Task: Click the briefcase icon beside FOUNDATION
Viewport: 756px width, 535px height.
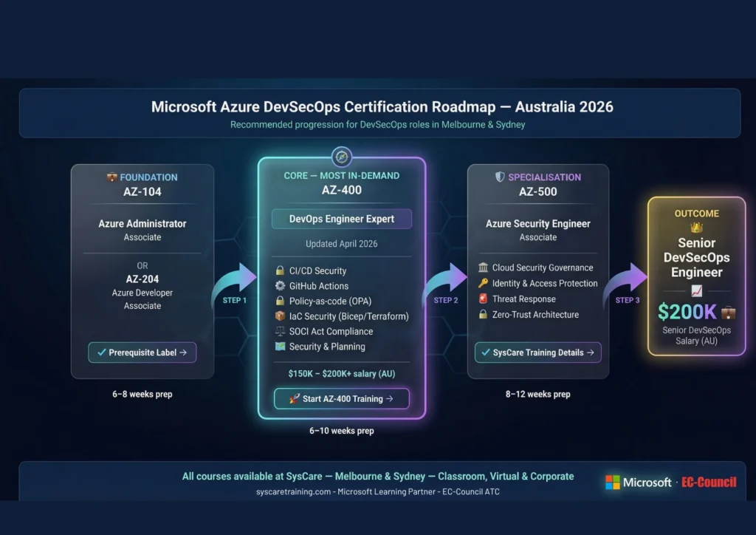Action: 112,177
